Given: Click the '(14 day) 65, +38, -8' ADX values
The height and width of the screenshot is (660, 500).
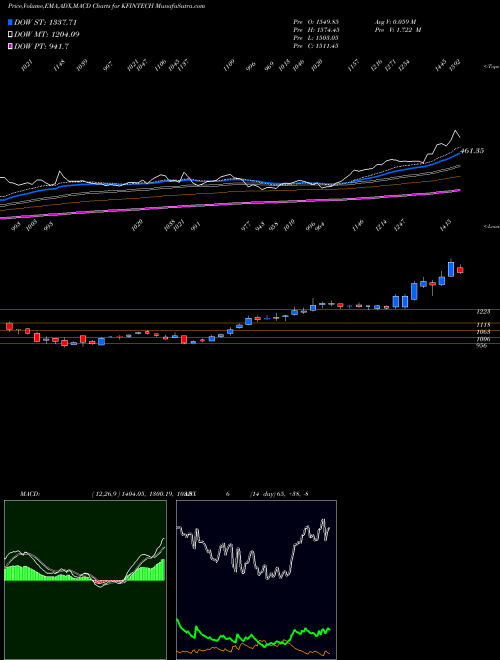Looking at the screenshot, I should coord(279,494).
